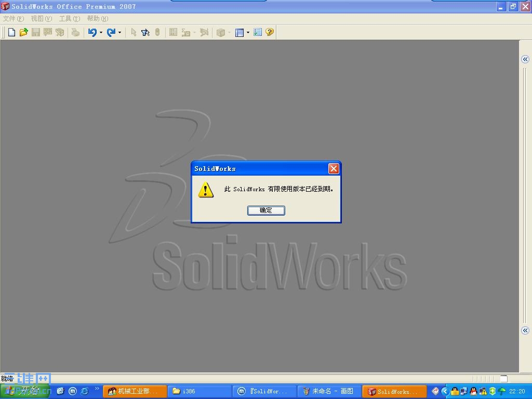Image resolution: width=532 pixels, height=399 pixels.
Task: Click the grayed measure tool icon
Action: tap(185, 32)
